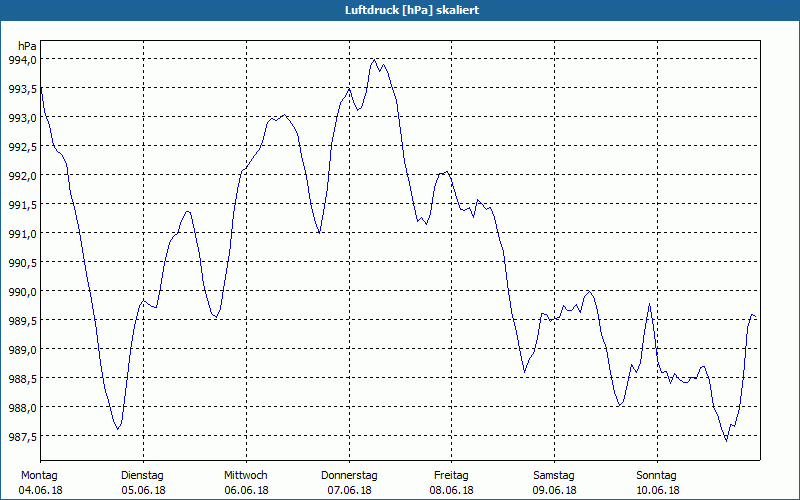800x500 pixels.
Task: Click the hPa unit label
Action: click(27, 46)
